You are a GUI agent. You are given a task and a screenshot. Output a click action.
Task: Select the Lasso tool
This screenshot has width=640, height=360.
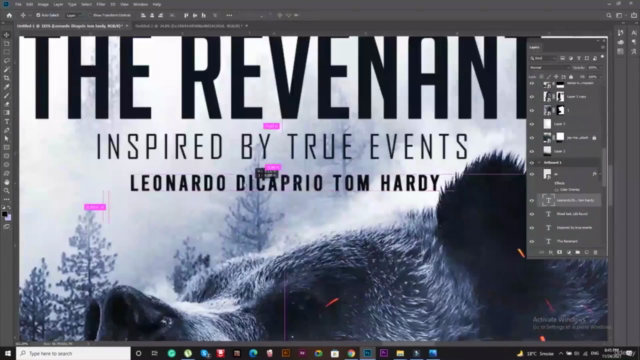pyautogui.click(x=7, y=60)
